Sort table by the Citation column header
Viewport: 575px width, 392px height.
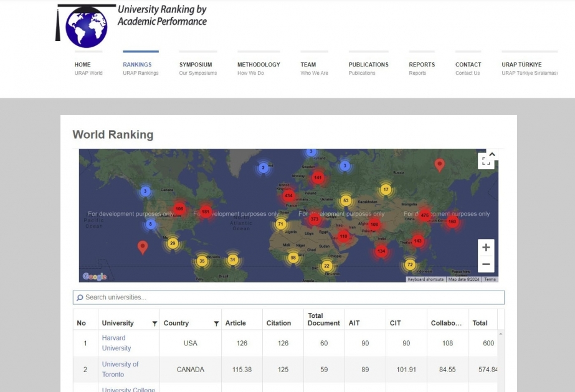[x=278, y=323]
